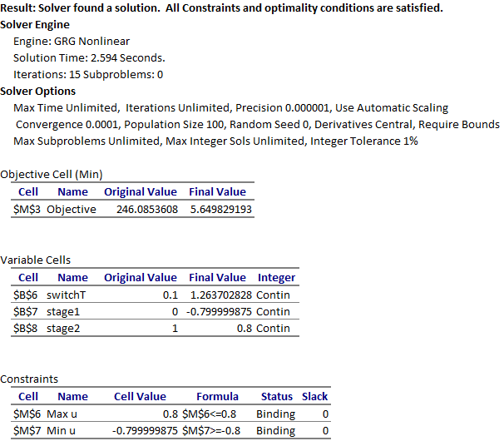
Task: Click the Solver Options heading
Action: (x=37, y=91)
